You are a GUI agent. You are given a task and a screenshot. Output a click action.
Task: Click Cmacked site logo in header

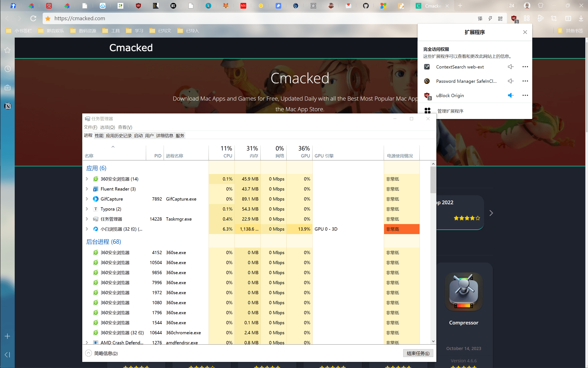pyautogui.click(x=131, y=48)
